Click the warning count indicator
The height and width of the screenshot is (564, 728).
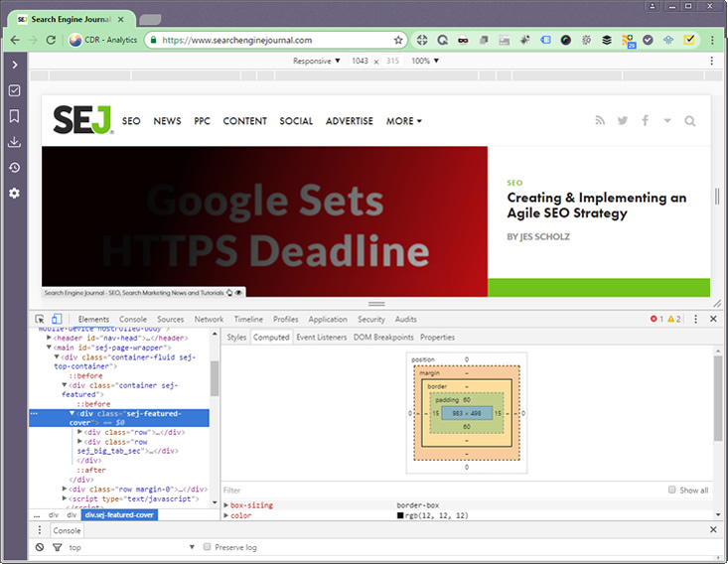674,319
